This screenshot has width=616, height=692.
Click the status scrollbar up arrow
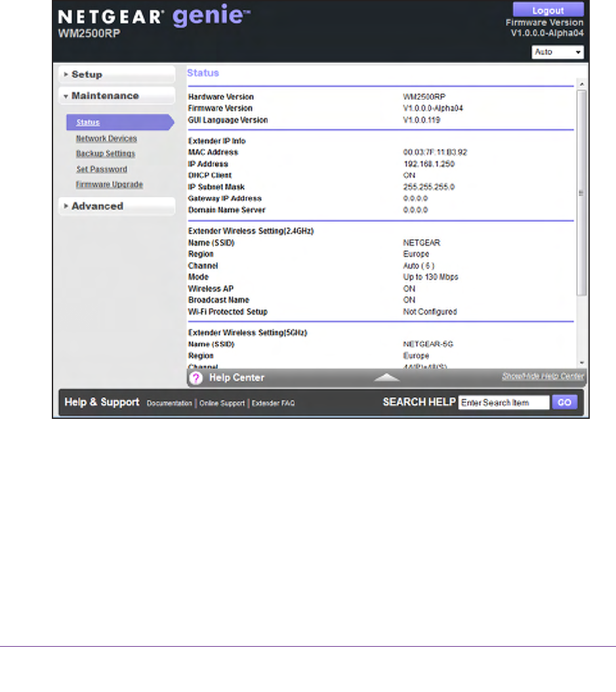pos(582,84)
